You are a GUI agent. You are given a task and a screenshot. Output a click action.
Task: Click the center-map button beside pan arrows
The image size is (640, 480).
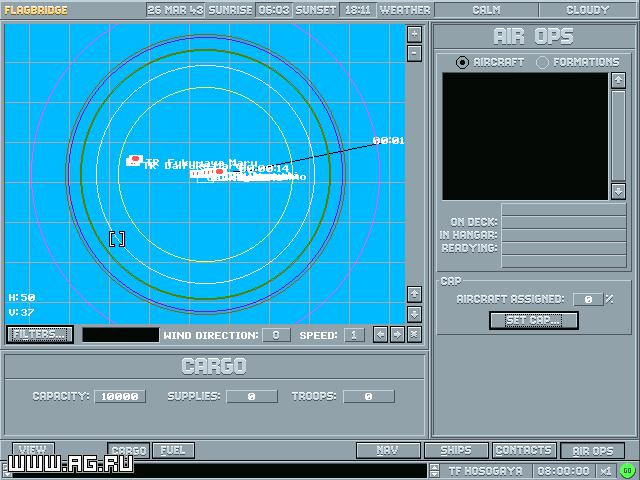coord(414,335)
